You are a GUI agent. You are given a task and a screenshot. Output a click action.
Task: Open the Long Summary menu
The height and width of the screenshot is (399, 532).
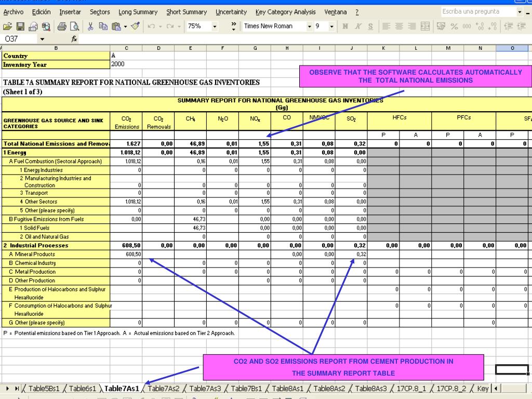[x=138, y=12]
